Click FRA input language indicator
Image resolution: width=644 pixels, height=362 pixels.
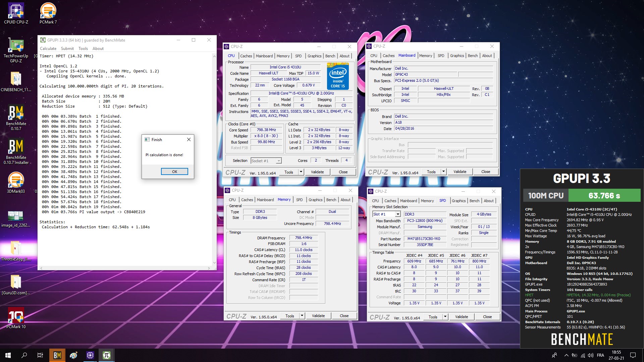[600, 355]
